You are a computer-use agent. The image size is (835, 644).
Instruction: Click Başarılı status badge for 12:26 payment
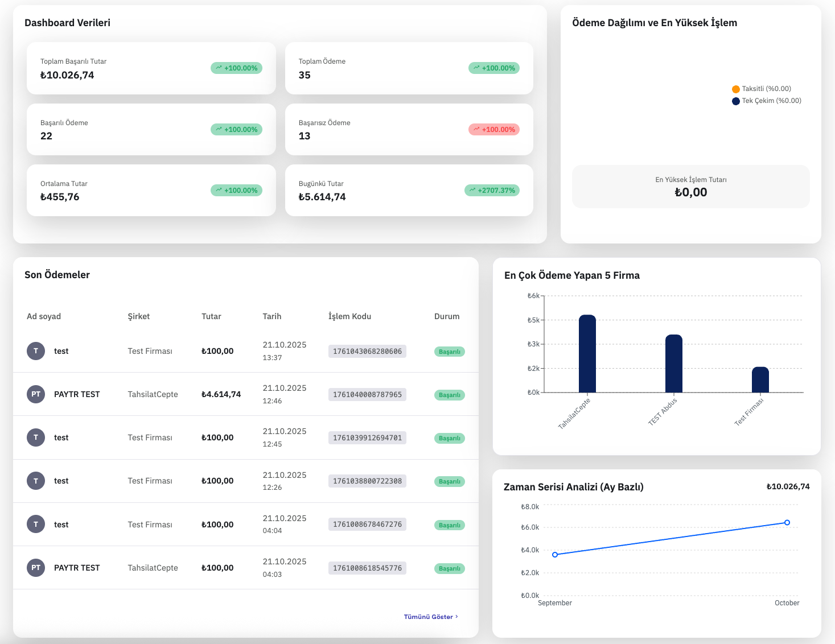click(449, 482)
